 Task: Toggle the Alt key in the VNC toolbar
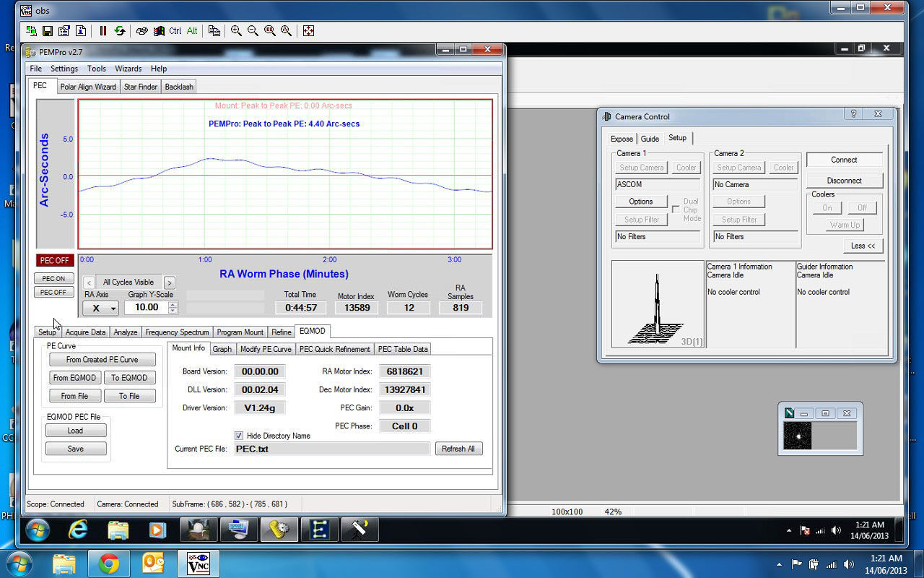coord(192,31)
